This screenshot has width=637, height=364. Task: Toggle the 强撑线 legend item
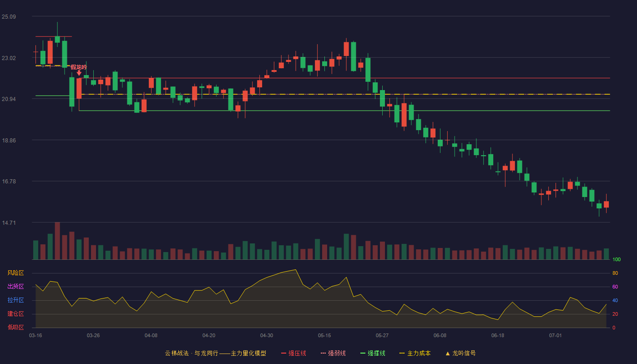click(x=373, y=353)
